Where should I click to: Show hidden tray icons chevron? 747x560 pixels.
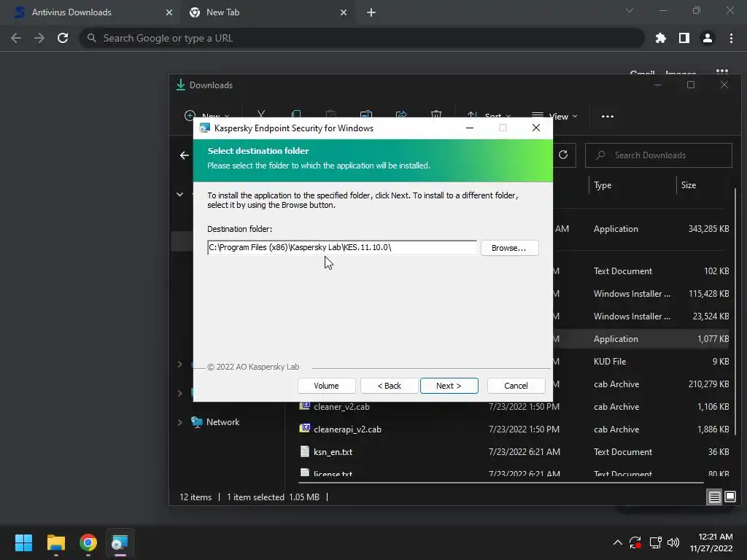coord(618,542)
